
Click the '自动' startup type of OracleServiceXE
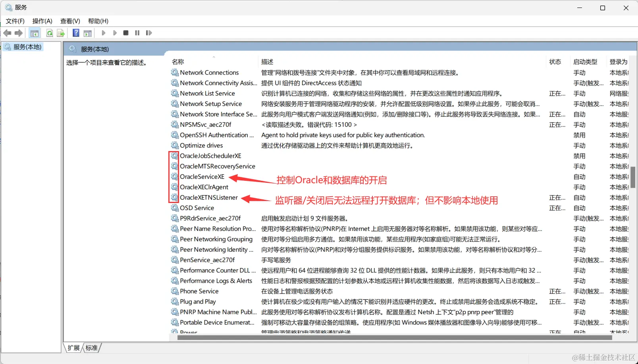(579, 176)
